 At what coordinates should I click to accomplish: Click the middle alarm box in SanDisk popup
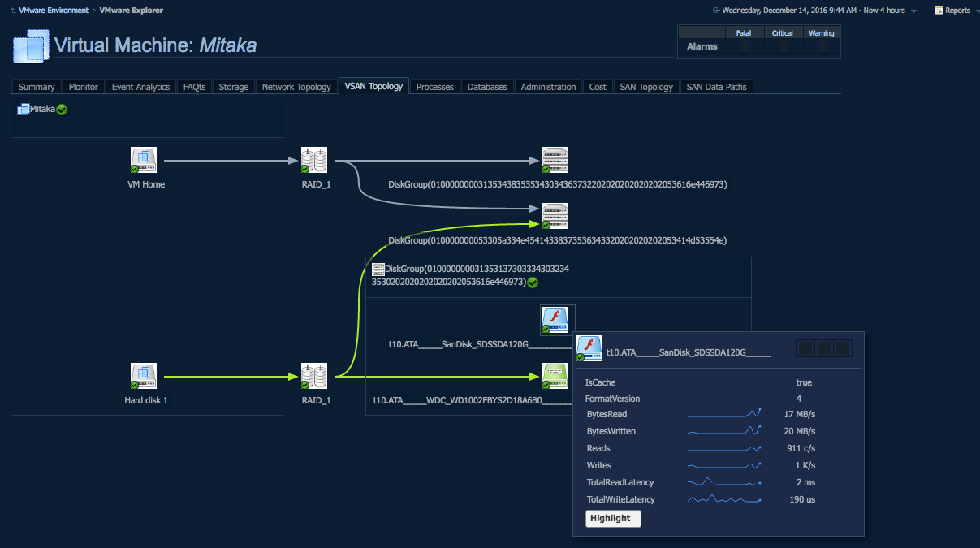(824, 348)
